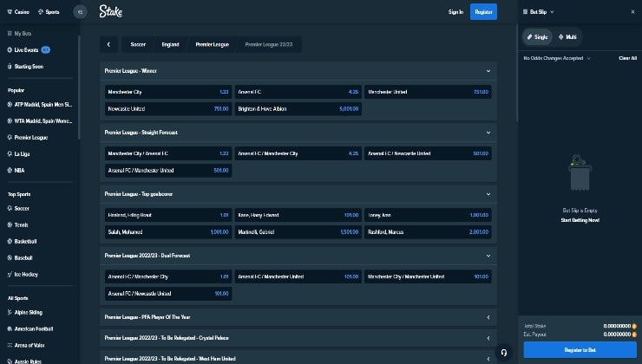The height and width of the screenshot is (364, 642).
Task: Open Casino from the top bar
Action: [x=18, y=12]
